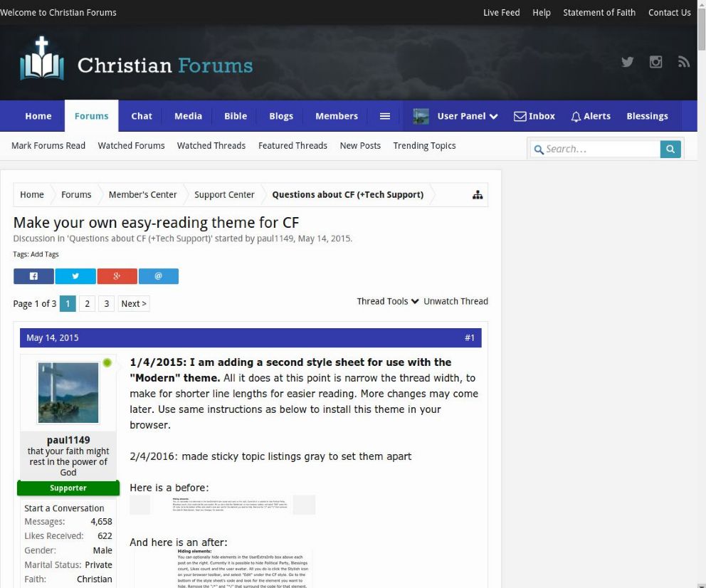Go to the next page of the thread
The width and height of the screenshot is (706, 588).
[x=133, y=303]
